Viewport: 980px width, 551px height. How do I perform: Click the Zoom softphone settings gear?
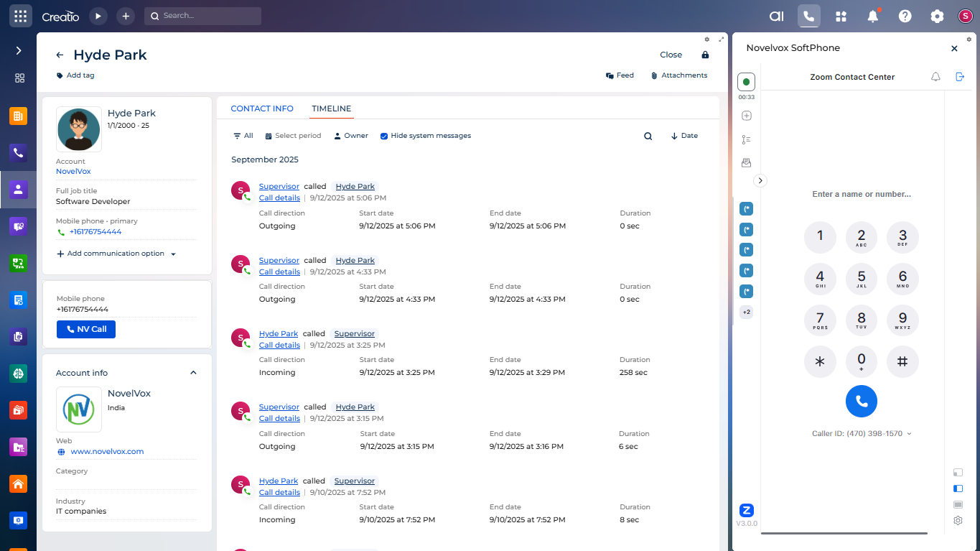pyautogui.click(x=958, y=520)
